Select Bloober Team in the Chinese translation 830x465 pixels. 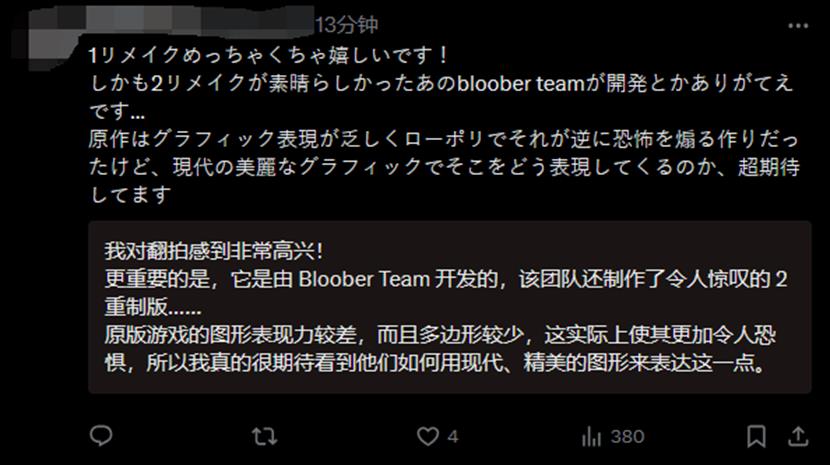click(364, 279)
